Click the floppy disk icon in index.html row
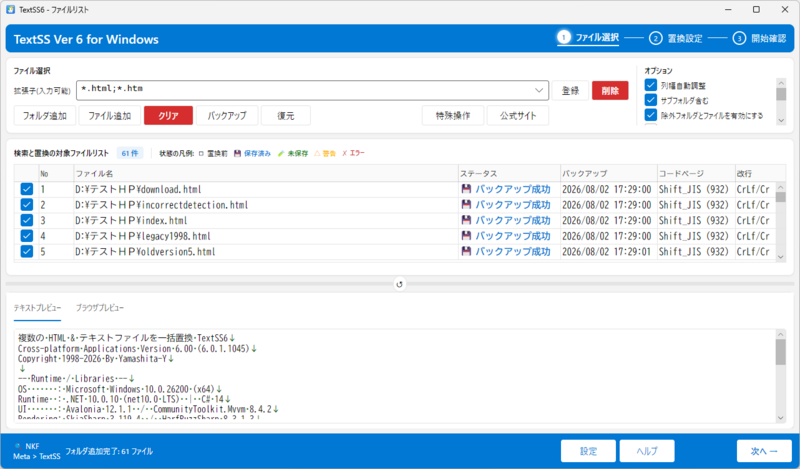Screen dimensions: 800x469 coord(466,220)
